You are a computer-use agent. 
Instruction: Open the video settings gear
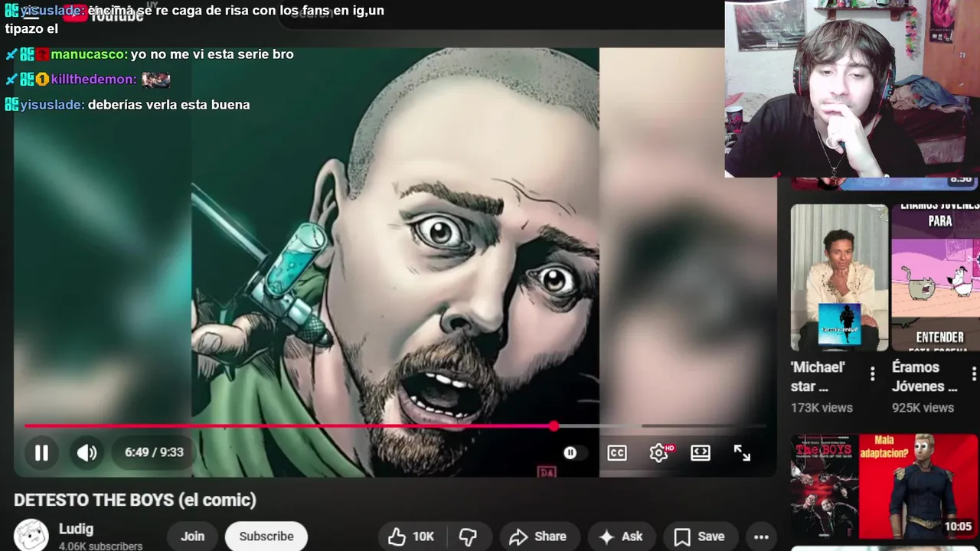click(659, 453)
